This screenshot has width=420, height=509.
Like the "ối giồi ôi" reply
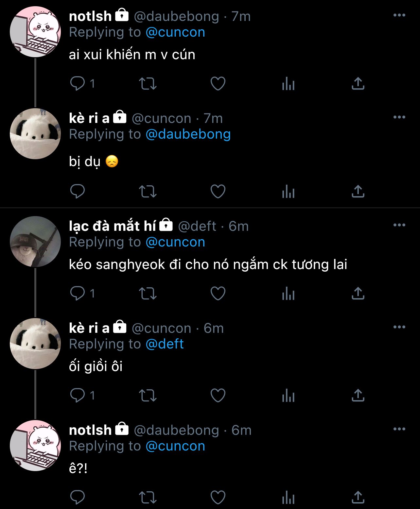(x=218, y=395)
